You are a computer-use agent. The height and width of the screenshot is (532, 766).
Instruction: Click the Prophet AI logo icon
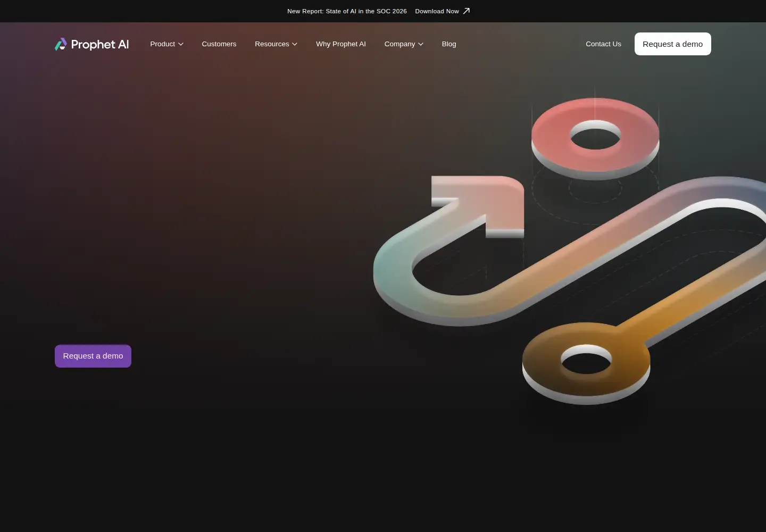(x=61, y=44)
